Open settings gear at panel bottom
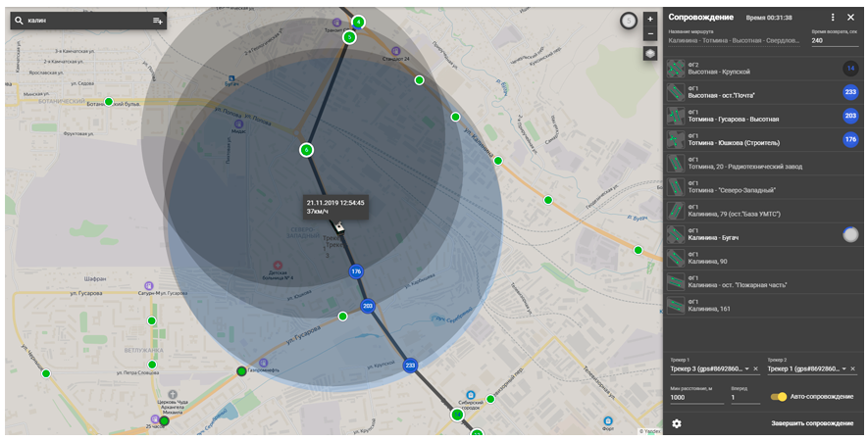868x441 pixels. coord(677,423)
